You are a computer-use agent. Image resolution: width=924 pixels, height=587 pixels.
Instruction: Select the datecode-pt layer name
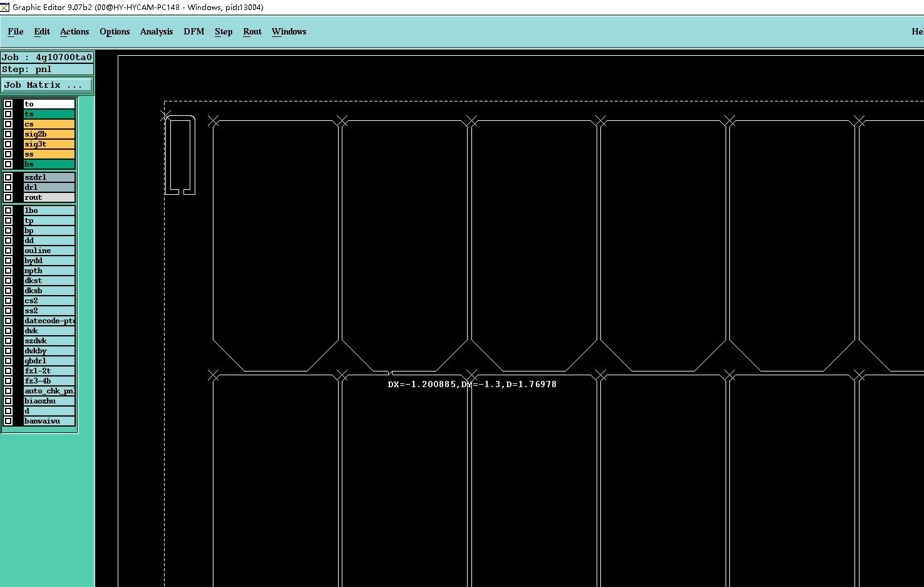[49, 321]
